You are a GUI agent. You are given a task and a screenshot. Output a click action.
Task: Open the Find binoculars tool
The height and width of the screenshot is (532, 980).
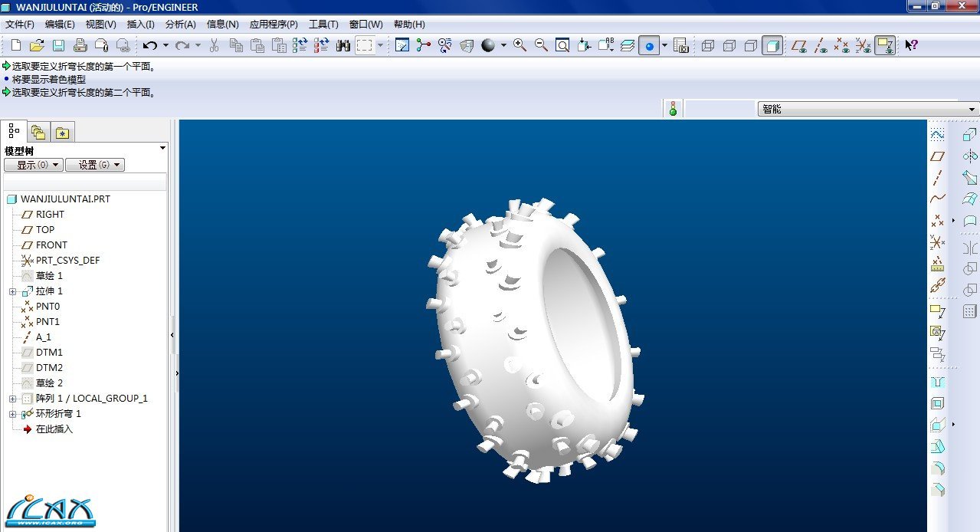[343, 45]
